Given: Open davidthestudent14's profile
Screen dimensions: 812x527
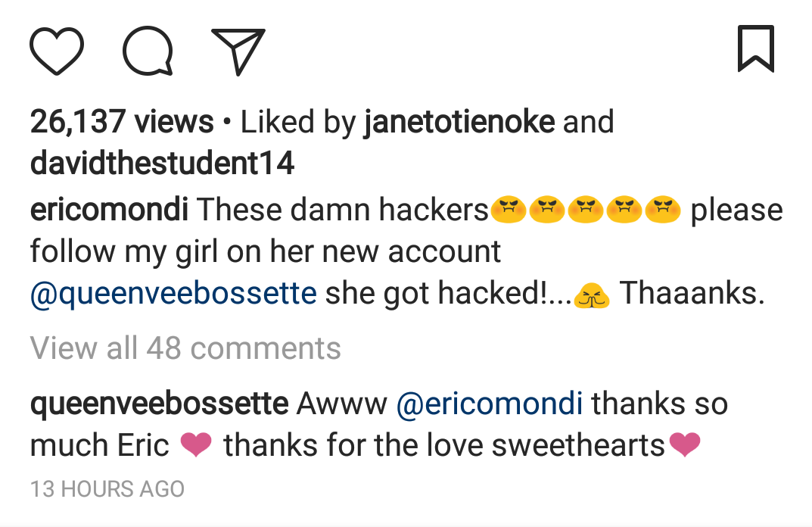Looking at the screenshot, I should (x=162, y=164).
